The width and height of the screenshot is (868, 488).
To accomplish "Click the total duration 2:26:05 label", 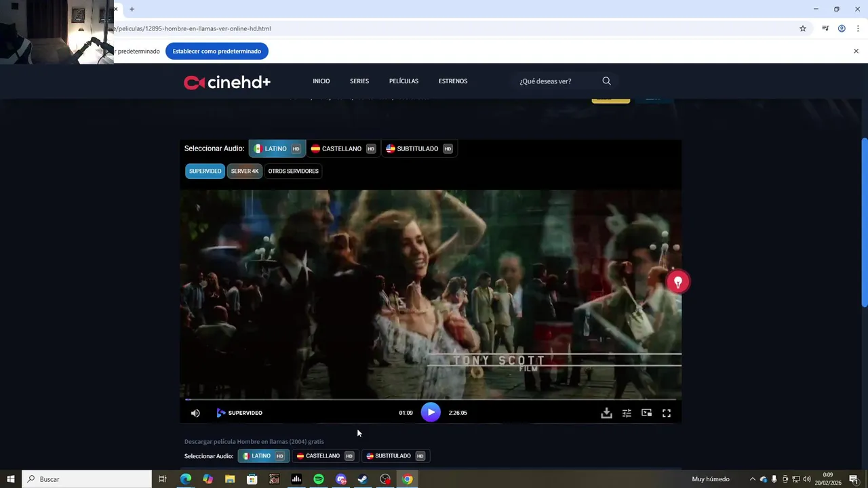I will (458, 413).
